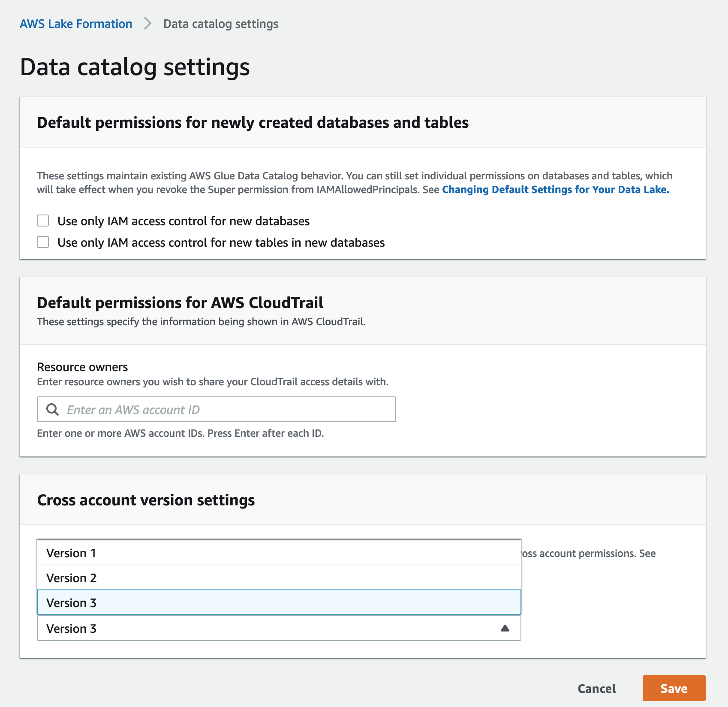Click the search magnifier icon in Resource owners
The width and height of the screenshot is (728, 707).
(52, 410)
